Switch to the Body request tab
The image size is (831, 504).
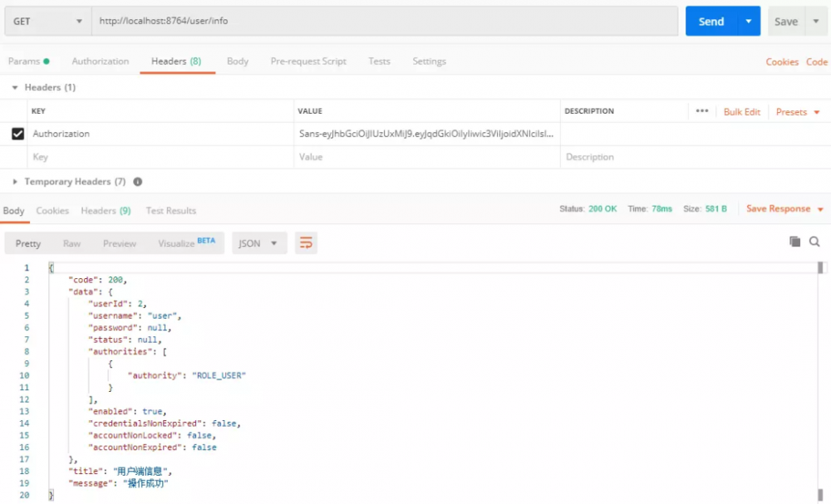[x=238, y=61]
